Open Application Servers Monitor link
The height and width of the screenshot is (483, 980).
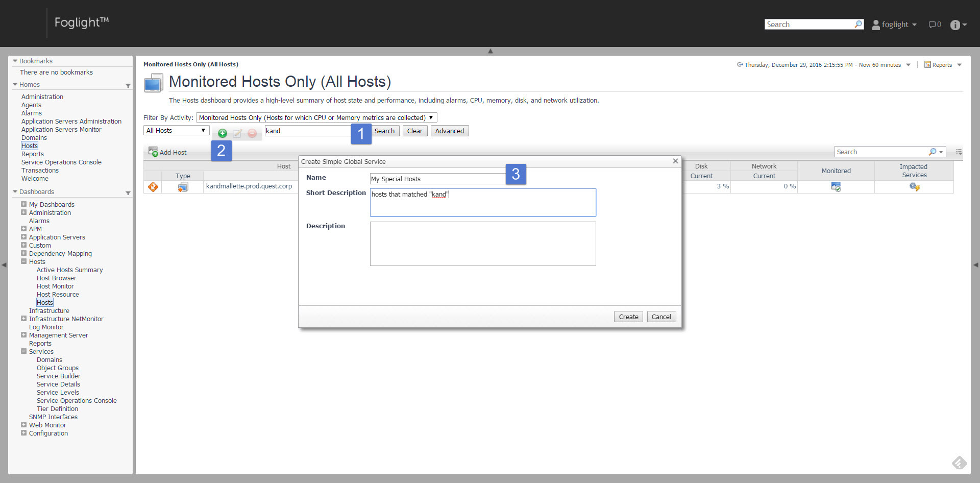(61, 130)
